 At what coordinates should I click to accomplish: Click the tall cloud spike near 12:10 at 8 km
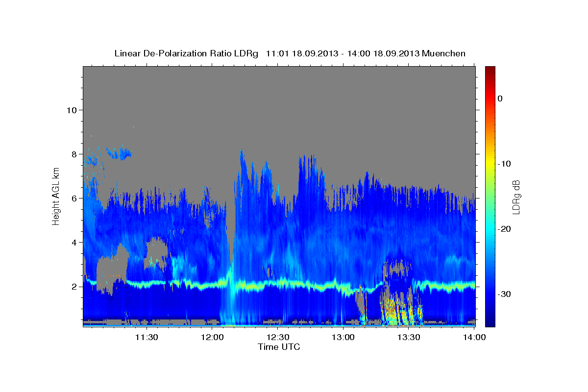pyautogui.click(x=242, y=164)
